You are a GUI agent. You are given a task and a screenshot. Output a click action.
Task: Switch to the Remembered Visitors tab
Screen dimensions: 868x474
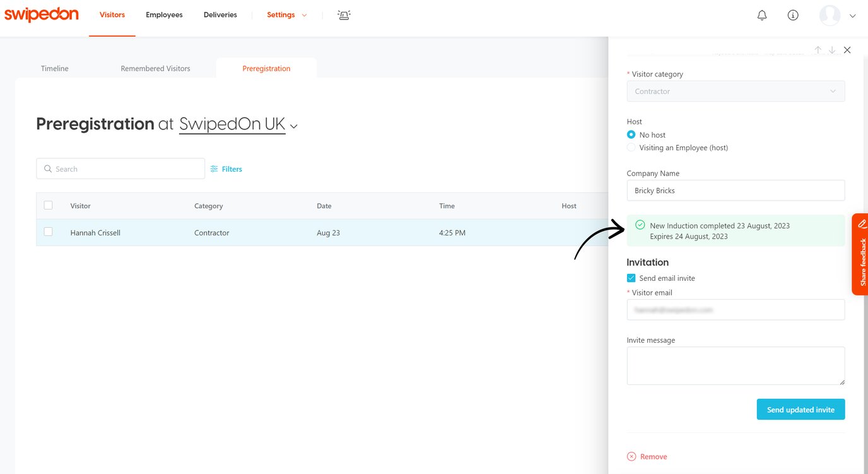click(x=155, y=68)
